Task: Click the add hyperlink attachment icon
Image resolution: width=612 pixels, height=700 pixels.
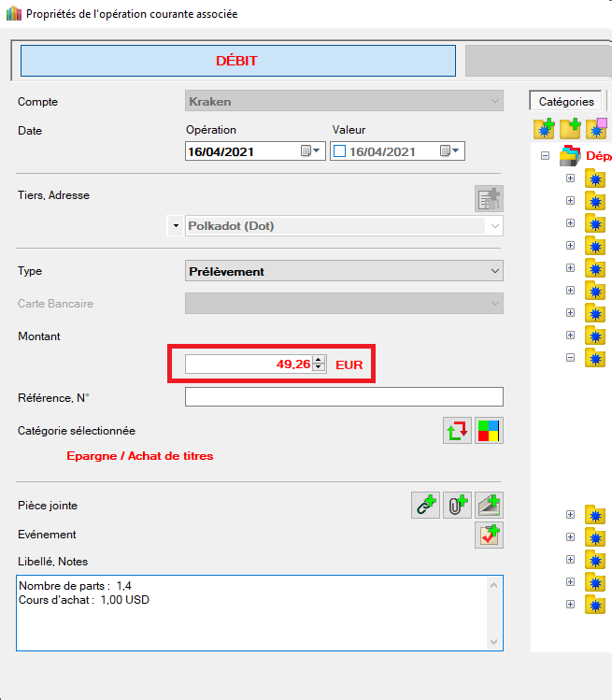Action: coord(426,506)
